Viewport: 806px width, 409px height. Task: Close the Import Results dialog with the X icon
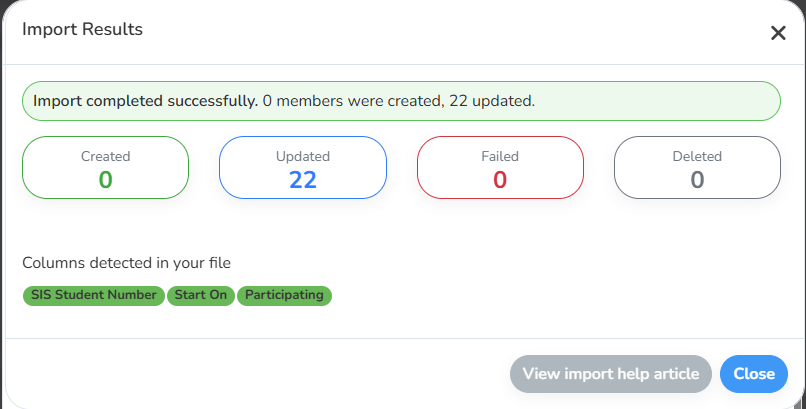(x=778, y=33)
